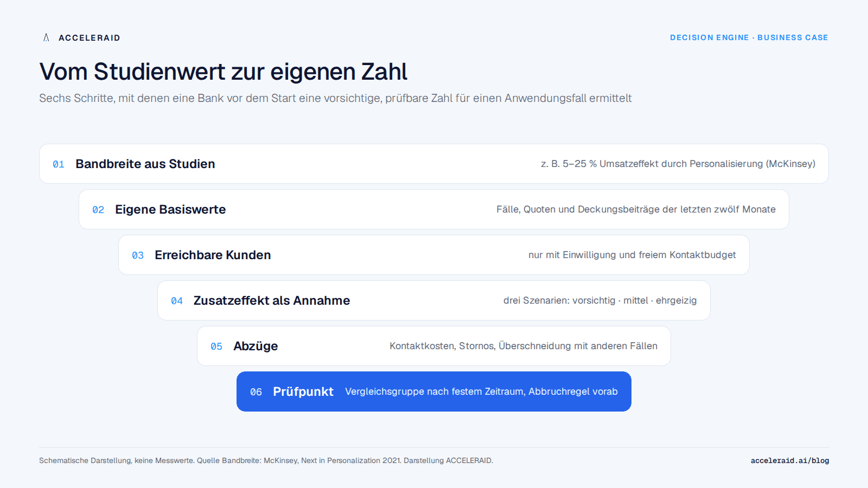
Task: Click the 'nur mit Einwilligung' description
Action: tap(632, 255)
